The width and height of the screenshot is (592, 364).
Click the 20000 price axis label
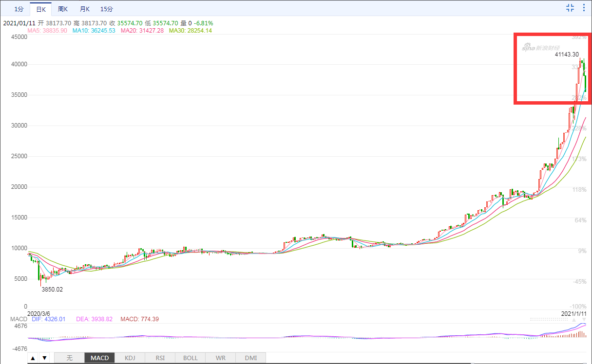click(x=19, y=187)
